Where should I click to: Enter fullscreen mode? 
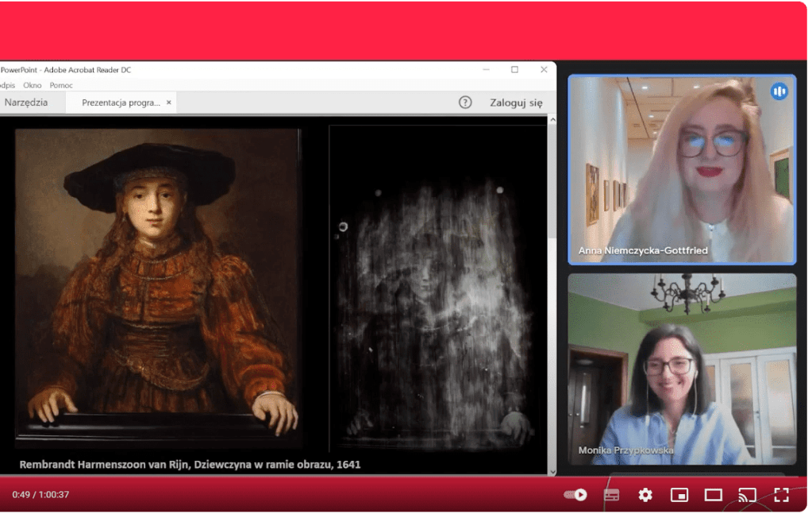click(x=781, y=495)
